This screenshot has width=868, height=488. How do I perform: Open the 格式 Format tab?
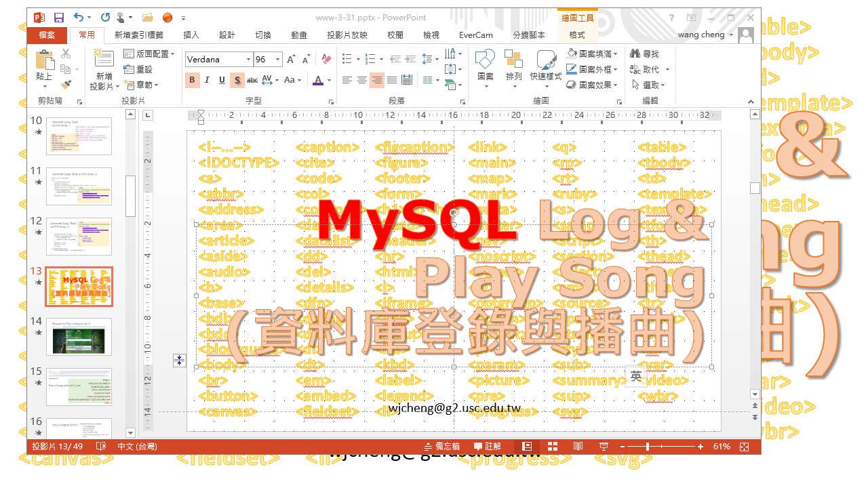coord(577,35)
